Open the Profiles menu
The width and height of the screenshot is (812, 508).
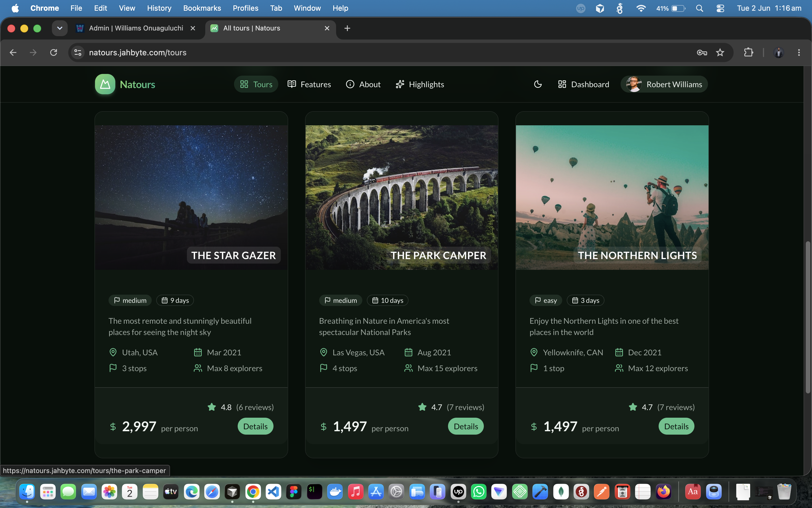246,8
